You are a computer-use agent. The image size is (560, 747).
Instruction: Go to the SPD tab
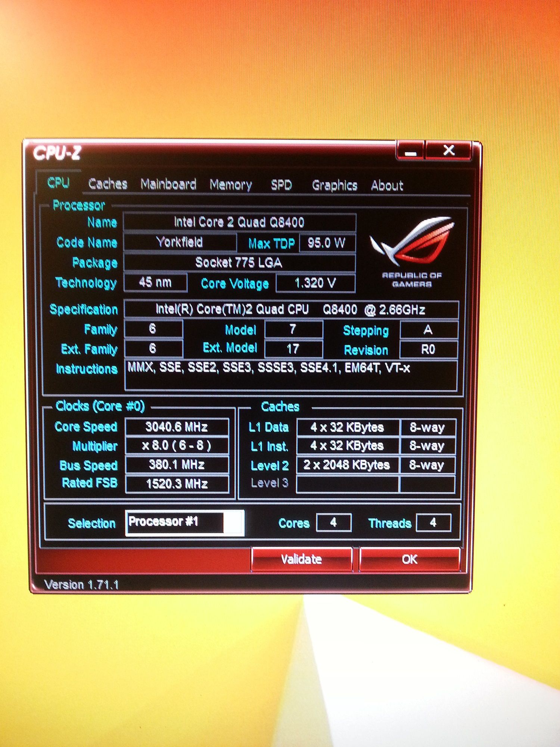pos(281,185)
